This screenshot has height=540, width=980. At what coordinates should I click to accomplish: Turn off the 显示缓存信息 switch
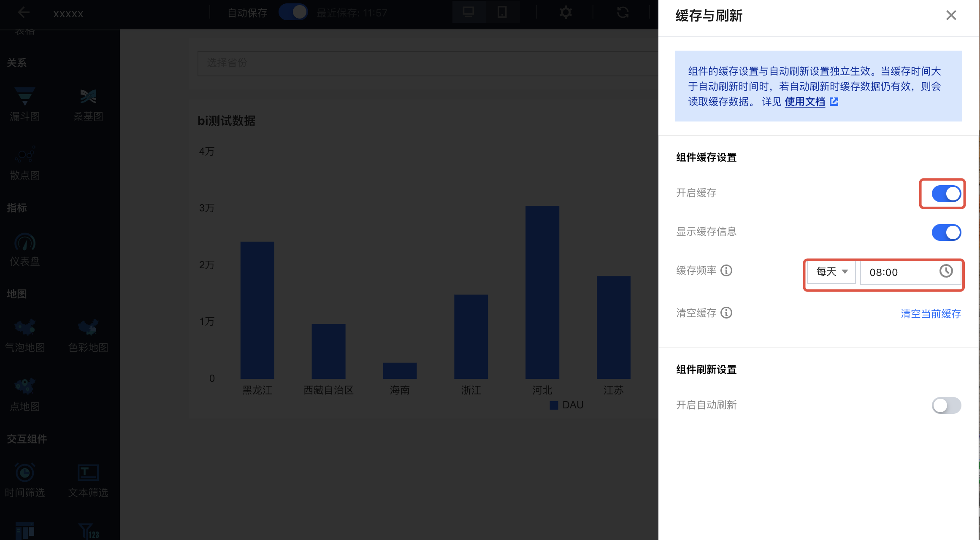point(946,232)
